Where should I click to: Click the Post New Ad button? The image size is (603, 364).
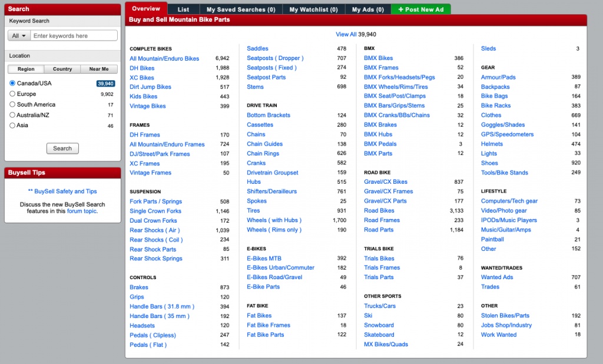pos(420,9)
